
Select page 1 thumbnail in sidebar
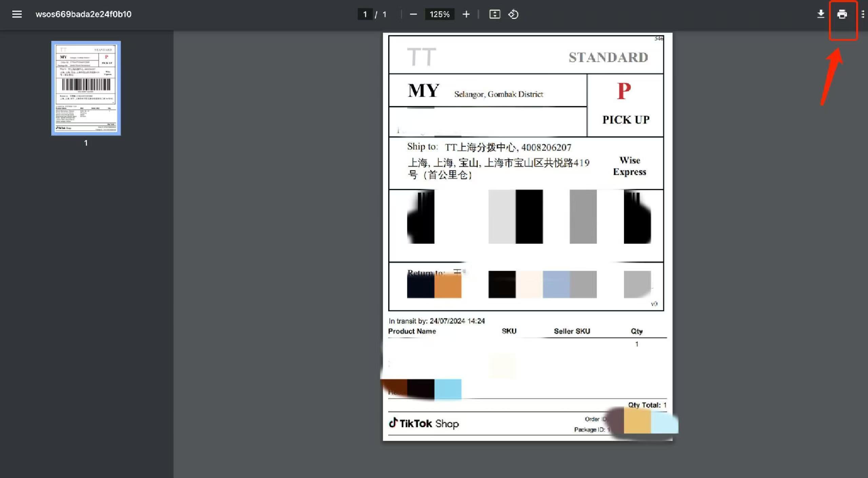point(86,88)
